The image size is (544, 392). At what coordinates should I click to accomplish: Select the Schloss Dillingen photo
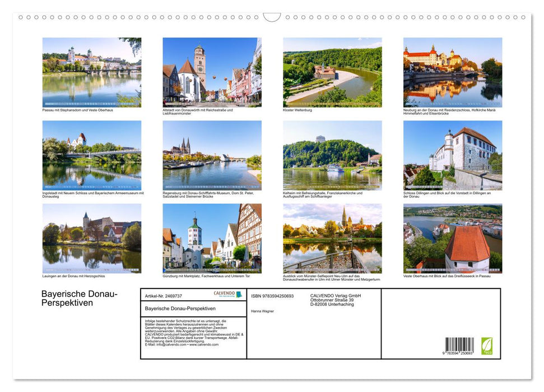click(x=453, y=155)
